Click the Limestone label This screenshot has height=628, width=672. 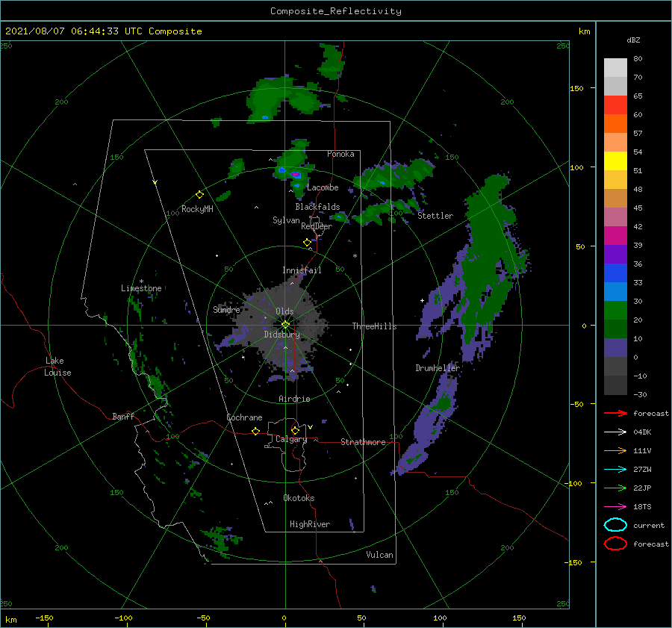[141, 288]
